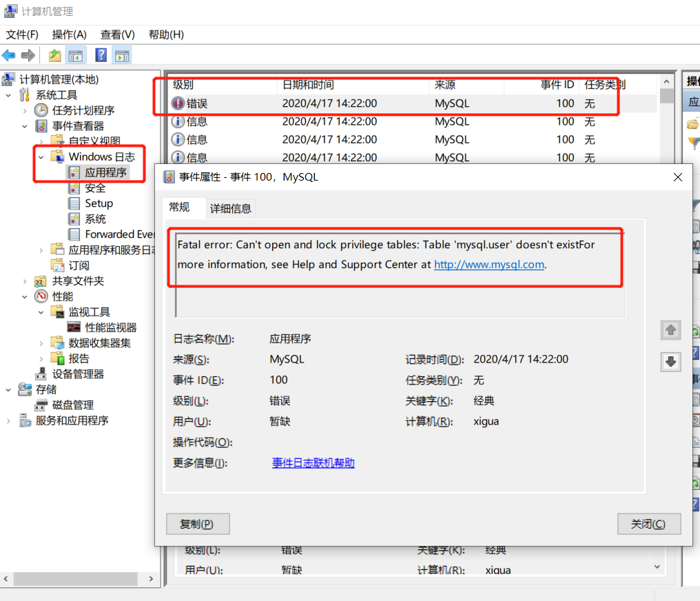The image size is (700, 601).
Task: Select 数据收集器集 folder
Action: 99,343
